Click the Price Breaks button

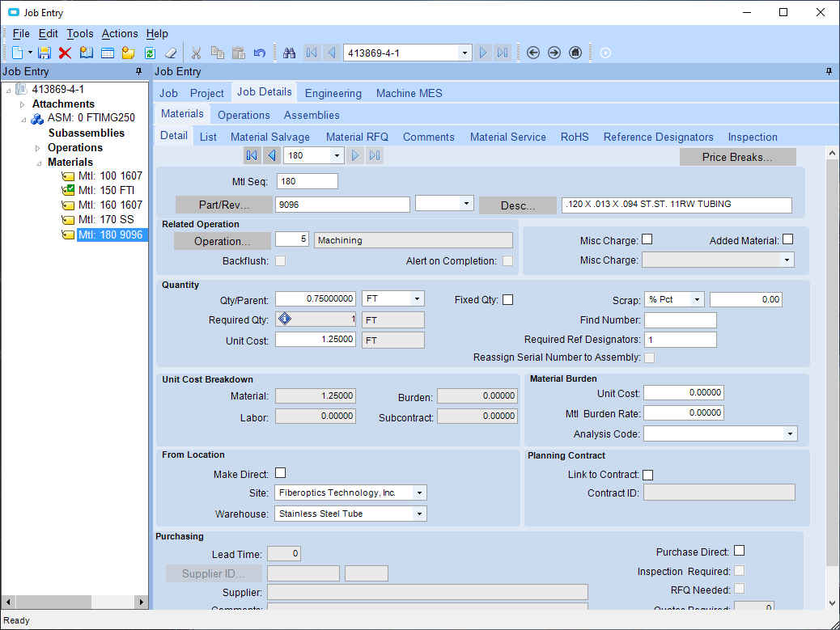pyautogui.click(x=737, y=157)
